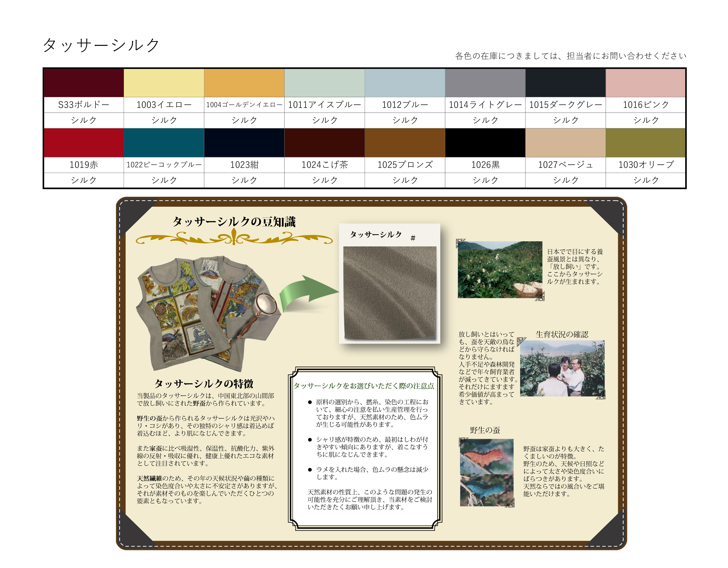Select the 1003 yellow color swatch
Image resolution: width=728 pixels, height=568 pixels.
click(164, 83)
